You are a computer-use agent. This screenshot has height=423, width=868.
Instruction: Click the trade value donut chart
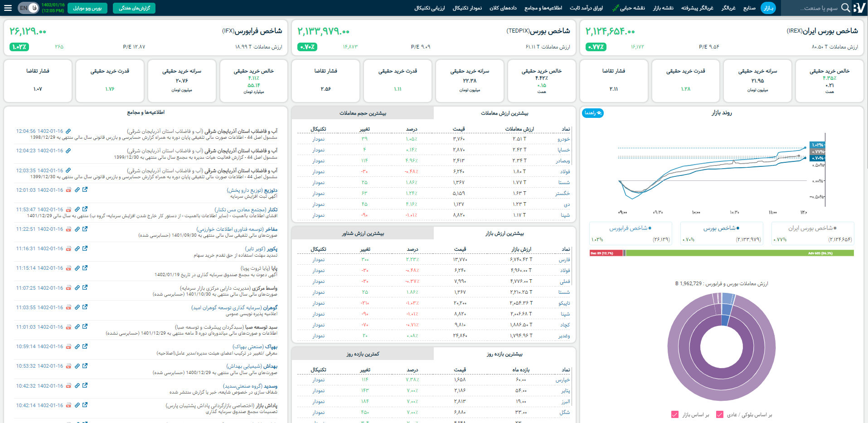(x=721, y=346)
